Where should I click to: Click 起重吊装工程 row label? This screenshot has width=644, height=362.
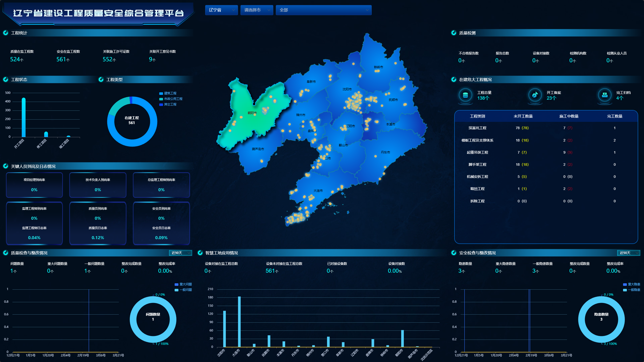[x=477, y=152]
